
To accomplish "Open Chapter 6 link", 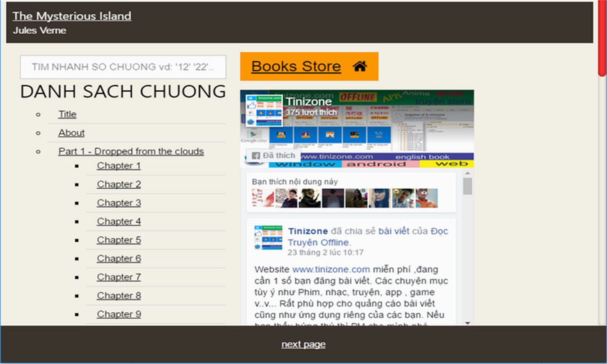I will click(x=119, y=258).
